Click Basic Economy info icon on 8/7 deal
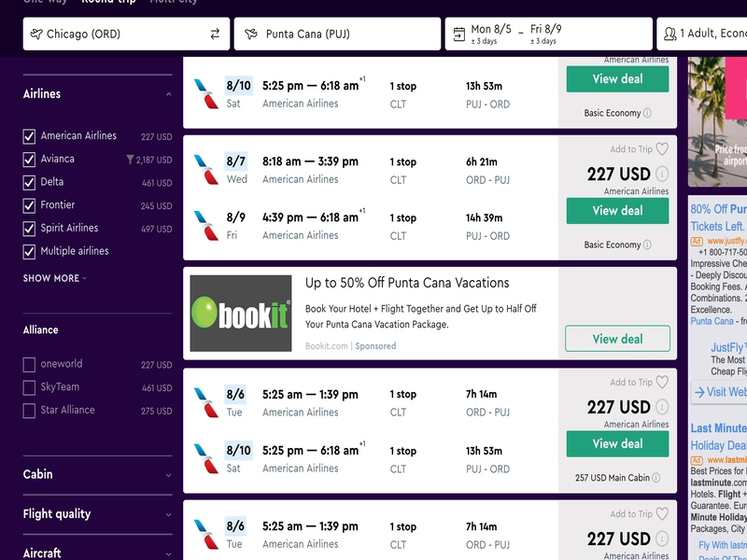Image resolution: width=747 pixels, height=560 pixels. (x=647, y=245)
